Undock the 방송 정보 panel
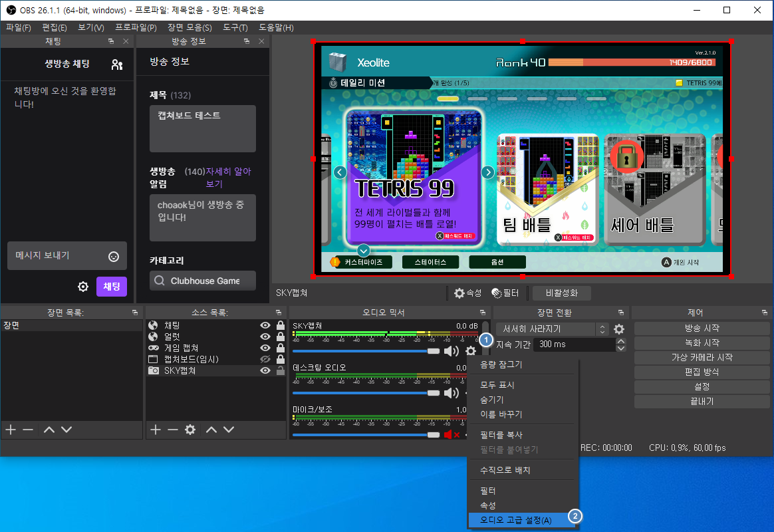The height and width of the screenshot is (532, 774). (247, 41)
